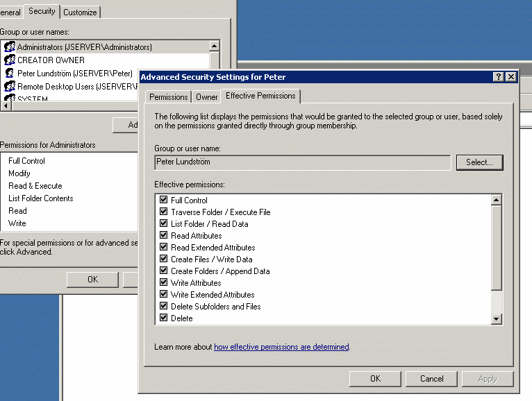Toggle the Read Attributes checkbox

click(163, 235)
